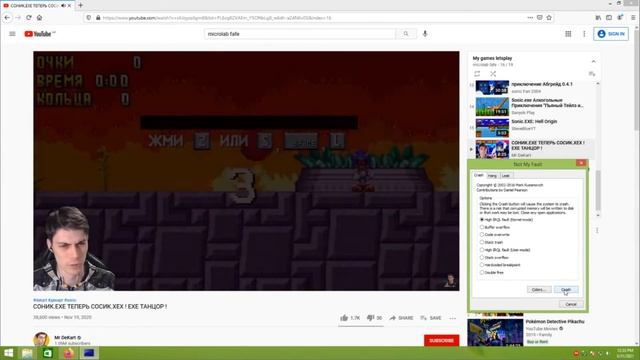
Task: Click the SIGN IN button
Action: coord(611,34)
